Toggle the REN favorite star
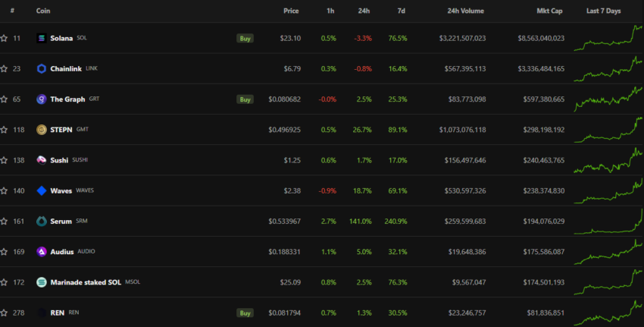The width and height of the screenshot is (644, 327). 4,313
